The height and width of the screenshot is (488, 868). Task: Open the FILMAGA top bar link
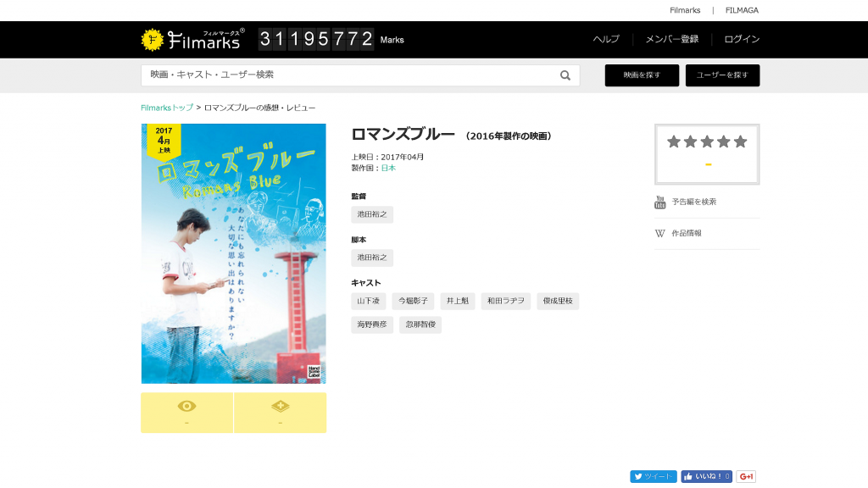(742, 10)
